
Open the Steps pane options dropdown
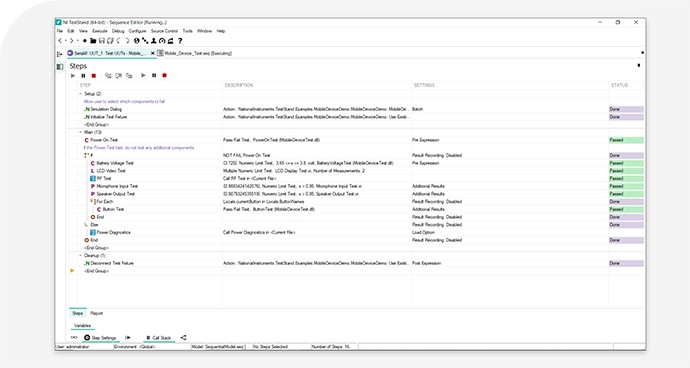click(x=639, y=66)
